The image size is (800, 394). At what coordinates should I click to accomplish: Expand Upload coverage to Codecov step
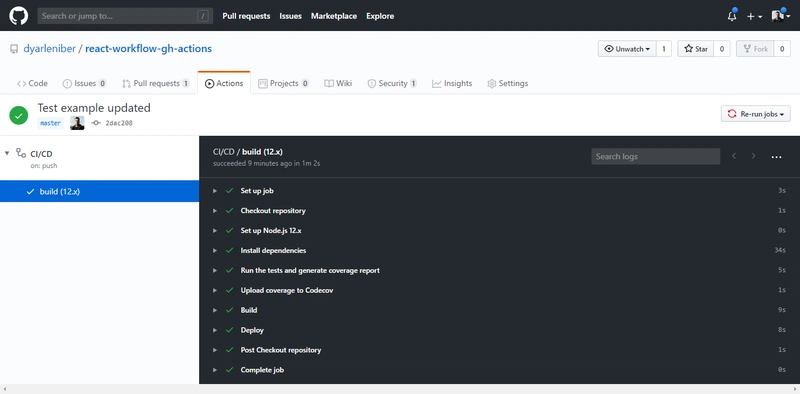pyautogui.click(x=215, y=290)
